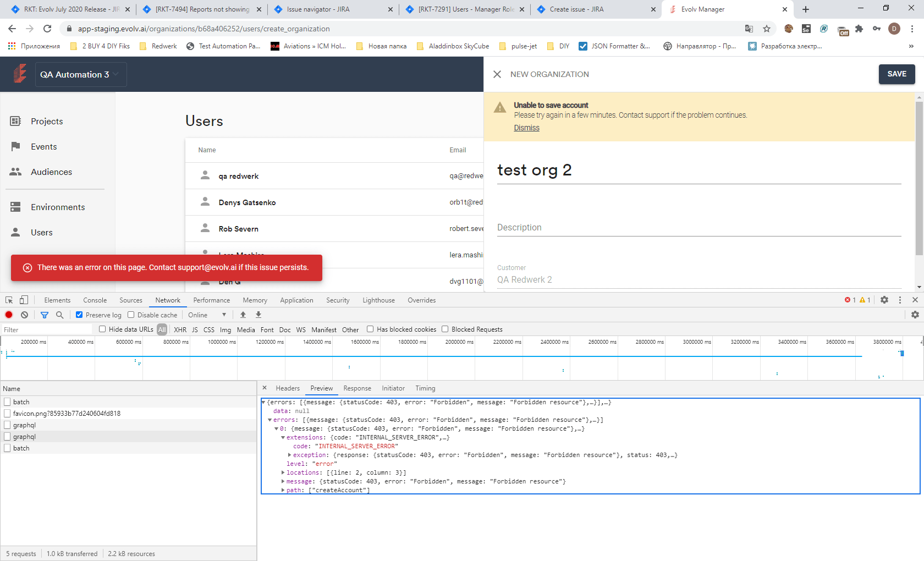Close the request details pane

point(265,388)
